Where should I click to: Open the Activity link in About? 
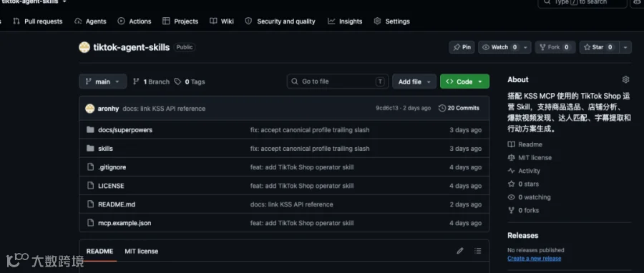pyautogui.click(x=524, y=171)
